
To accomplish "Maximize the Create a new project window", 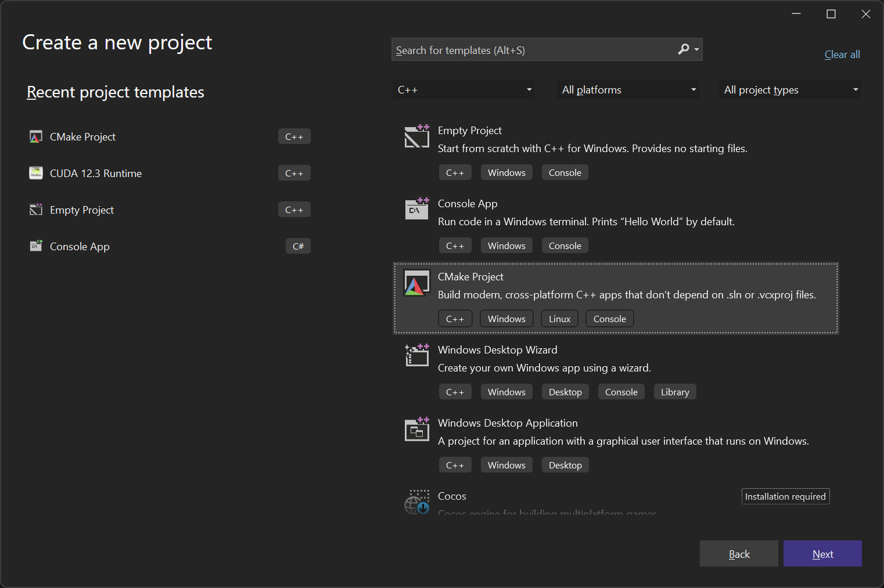I will (831, 14).
